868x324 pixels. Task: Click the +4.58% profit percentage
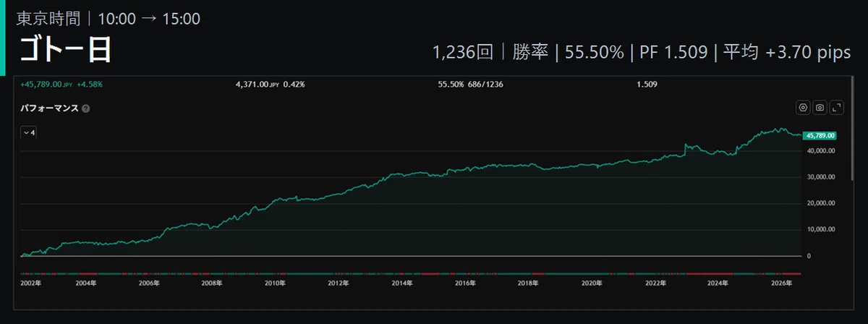tap(90, 84)
